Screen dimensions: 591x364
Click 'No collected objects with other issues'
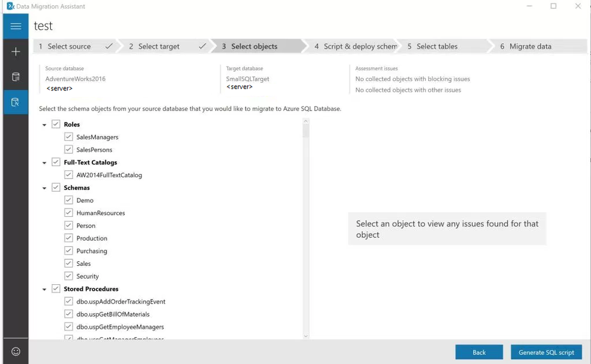click(x=408, y=90)
